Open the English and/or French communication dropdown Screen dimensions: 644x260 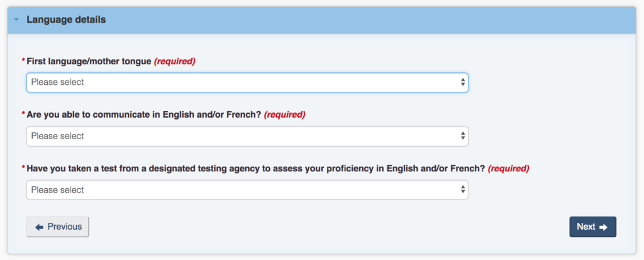coord(247,136)
